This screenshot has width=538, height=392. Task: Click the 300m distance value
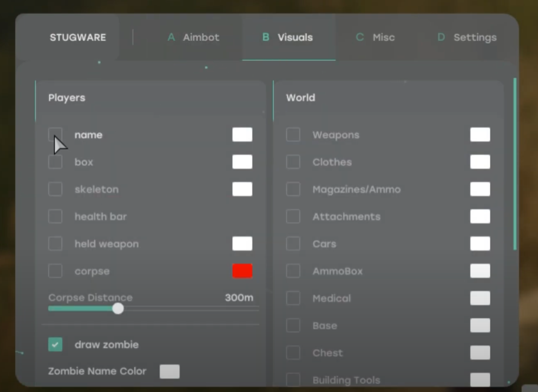239,297
